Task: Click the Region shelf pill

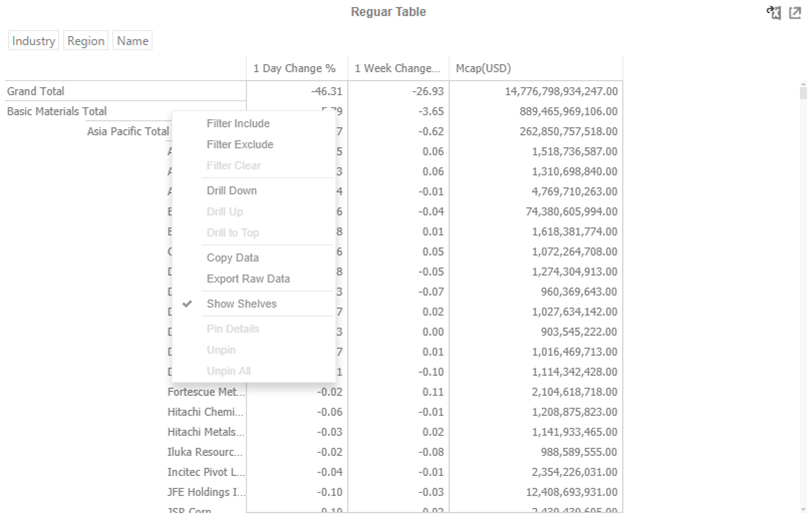Action: (86, 41)
